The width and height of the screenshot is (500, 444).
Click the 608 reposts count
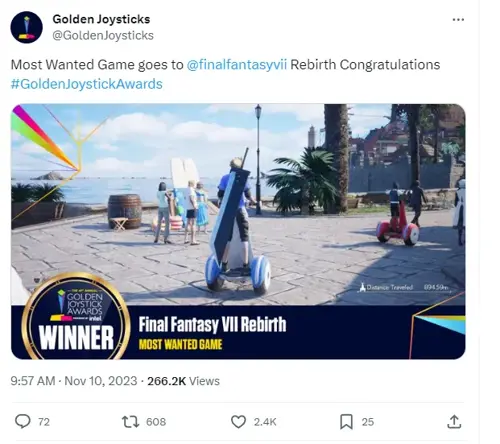coord(156,422)
